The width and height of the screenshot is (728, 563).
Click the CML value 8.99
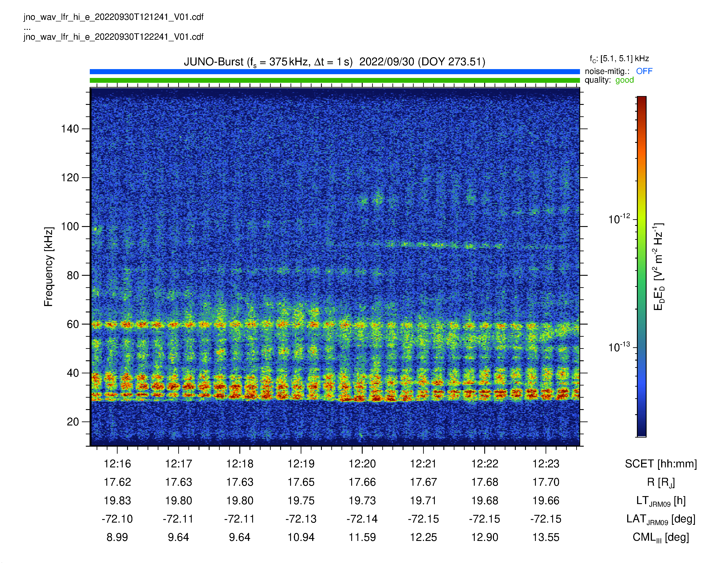(117, 537)
